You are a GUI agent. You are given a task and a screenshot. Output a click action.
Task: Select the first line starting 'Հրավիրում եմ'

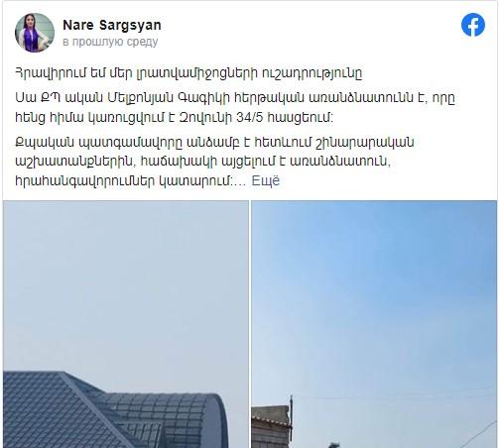click(x=188, y=73)
